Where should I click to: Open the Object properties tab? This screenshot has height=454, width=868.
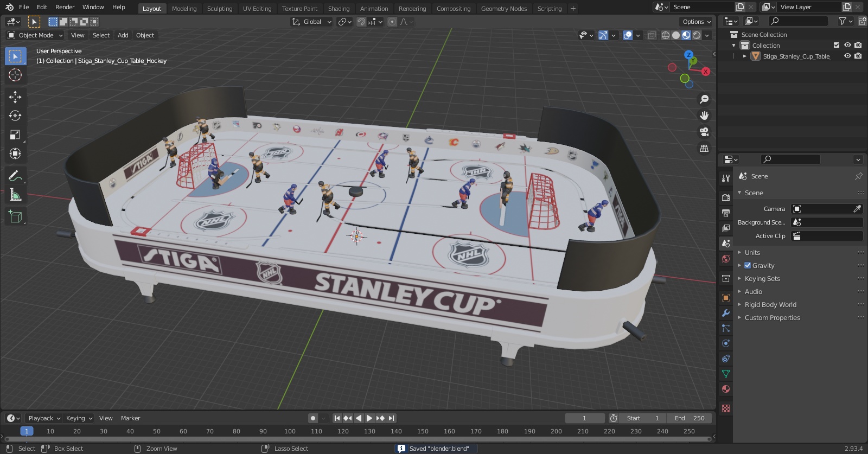coord(726,298)
